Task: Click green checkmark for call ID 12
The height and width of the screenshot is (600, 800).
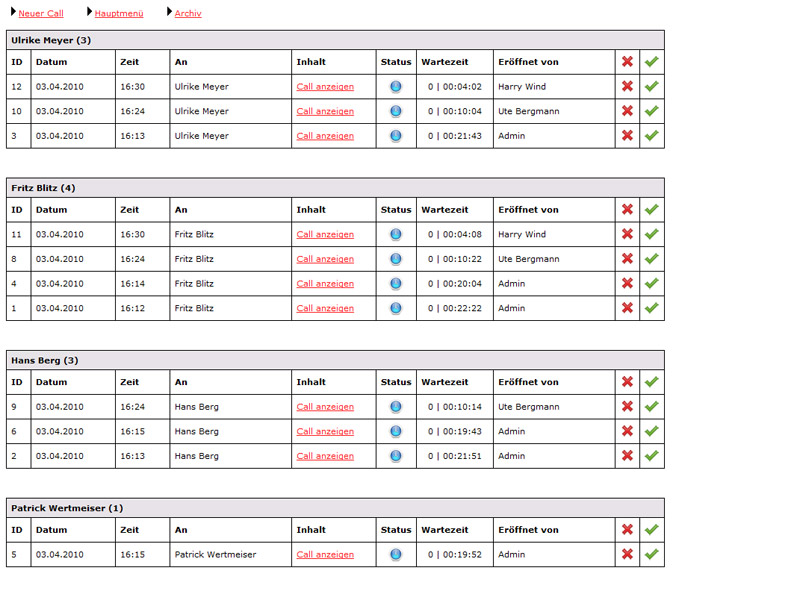Action: pos(652,86)
